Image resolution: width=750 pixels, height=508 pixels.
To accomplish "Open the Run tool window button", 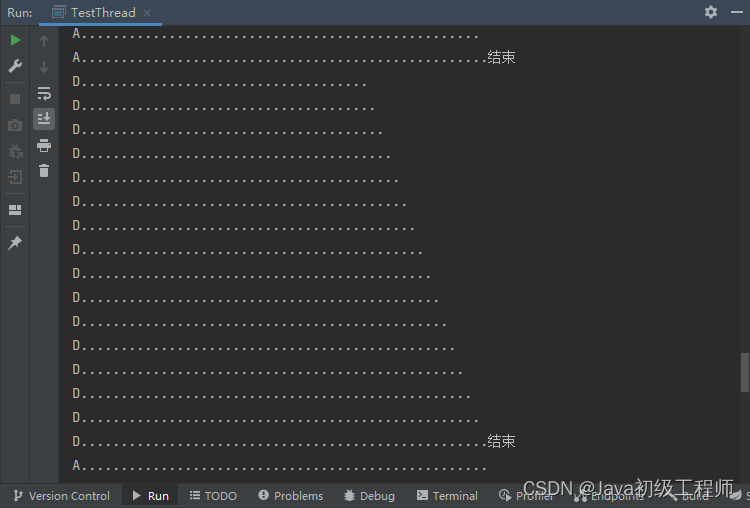I will (150, 496).
